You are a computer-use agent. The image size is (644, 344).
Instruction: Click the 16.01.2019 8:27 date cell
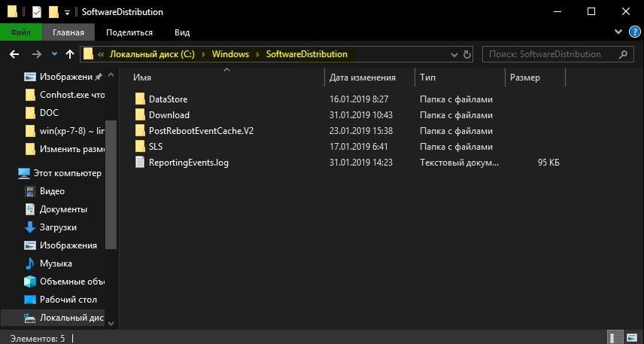point(359,99)
